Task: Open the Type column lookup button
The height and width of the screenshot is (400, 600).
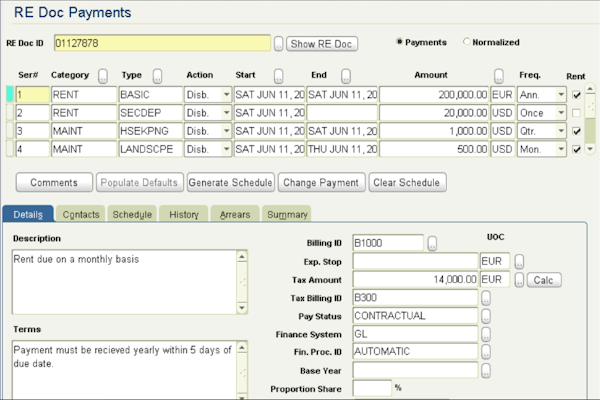Action: tap(157, 76)
